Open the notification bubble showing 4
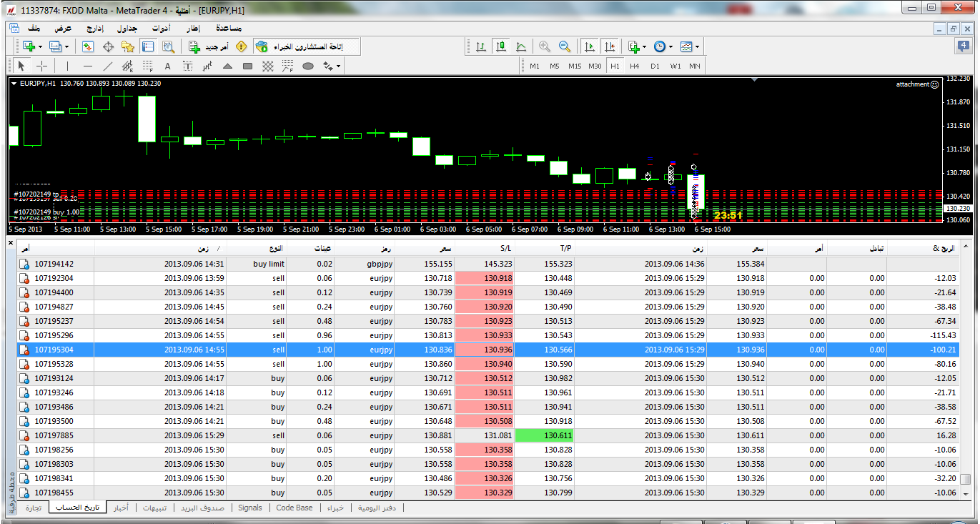980x524 pixels. (x=964, y=46)
